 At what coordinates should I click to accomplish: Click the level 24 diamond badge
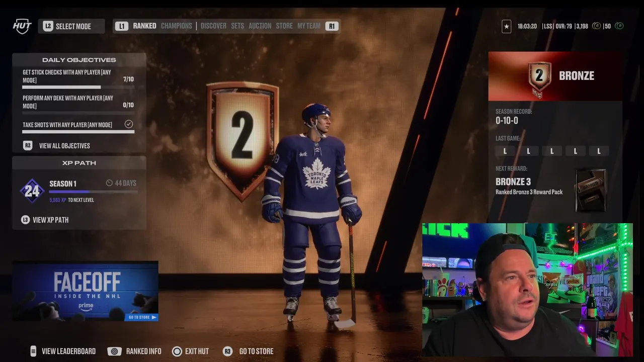pos(32,191)
